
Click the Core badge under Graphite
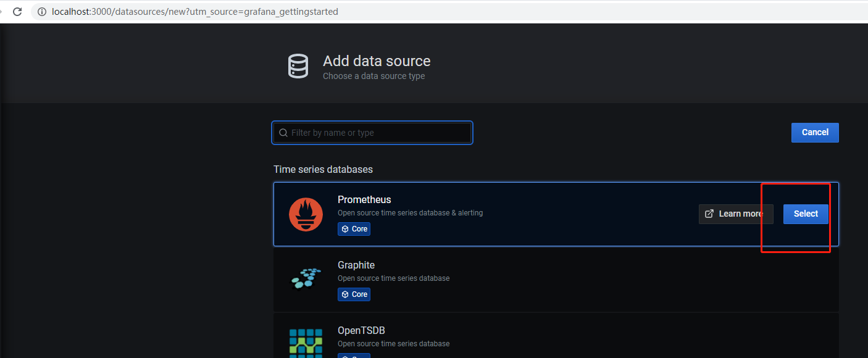click(354, 294)
